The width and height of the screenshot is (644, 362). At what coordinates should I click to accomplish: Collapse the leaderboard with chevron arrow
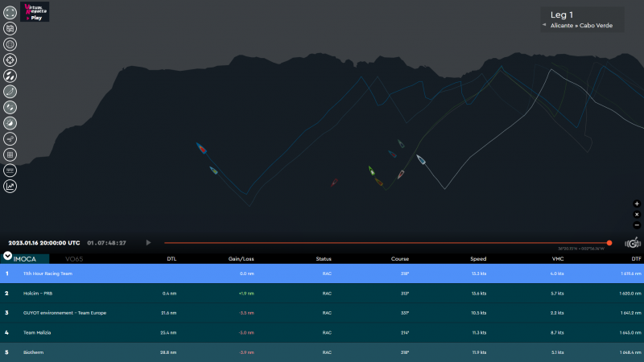[7, 257]
